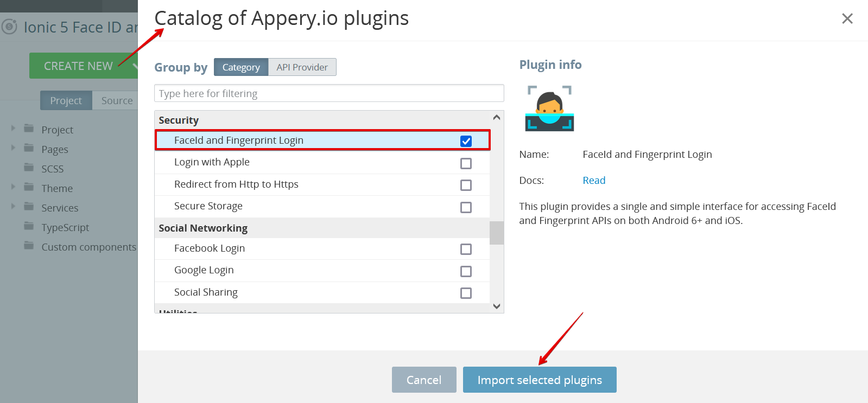This screenshot has width=868, height=403.
Task: Click the Ionic project logo icon
Action: [x=9, y=27]
